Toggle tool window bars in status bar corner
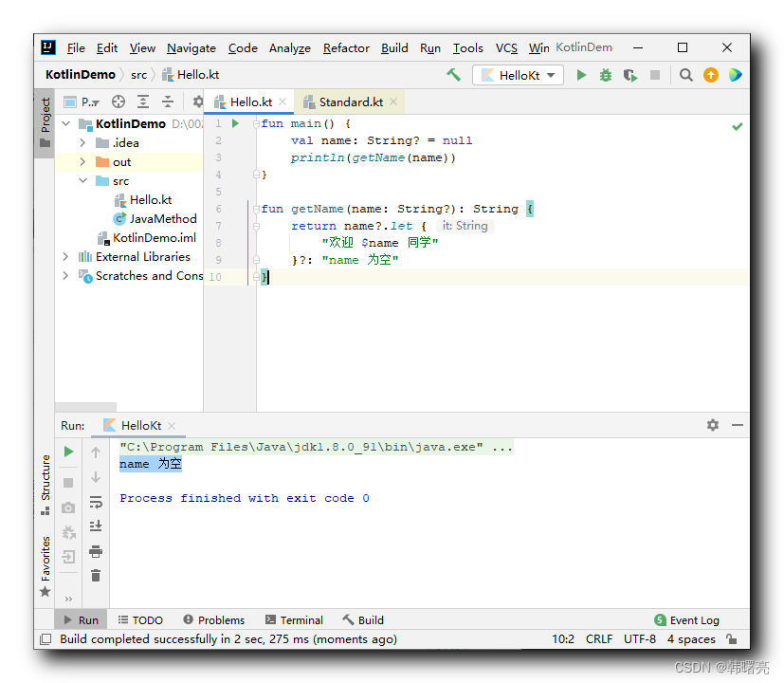The width and height of the screenshot is (784, 683). tap(46, 639)
